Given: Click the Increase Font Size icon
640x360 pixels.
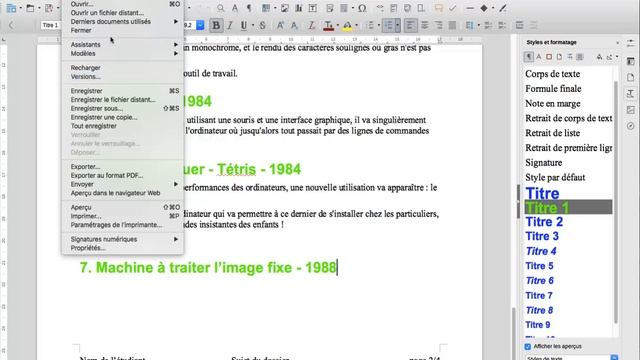Looking at the screenshot, I should [280, 25].
